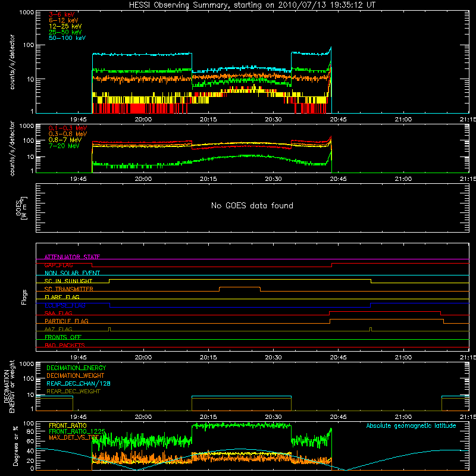The height and width of the screenshot is (476, 476).
Task: Select the ATTENUATOR_STATE flag label
Action: point(72,257)
